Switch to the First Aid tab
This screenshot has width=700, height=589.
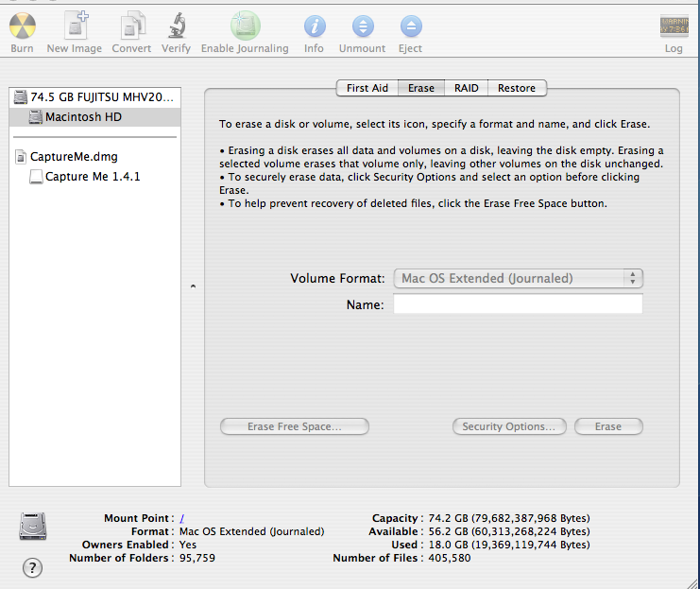click(367, 88)
